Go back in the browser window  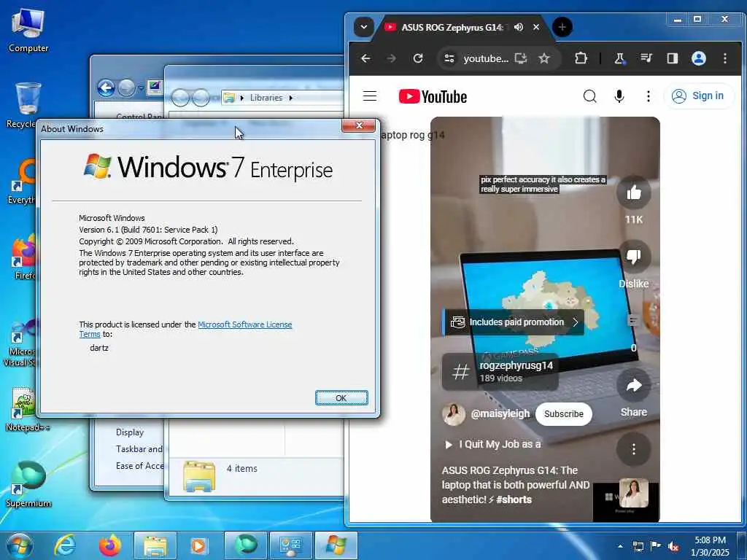pos(365,58)
